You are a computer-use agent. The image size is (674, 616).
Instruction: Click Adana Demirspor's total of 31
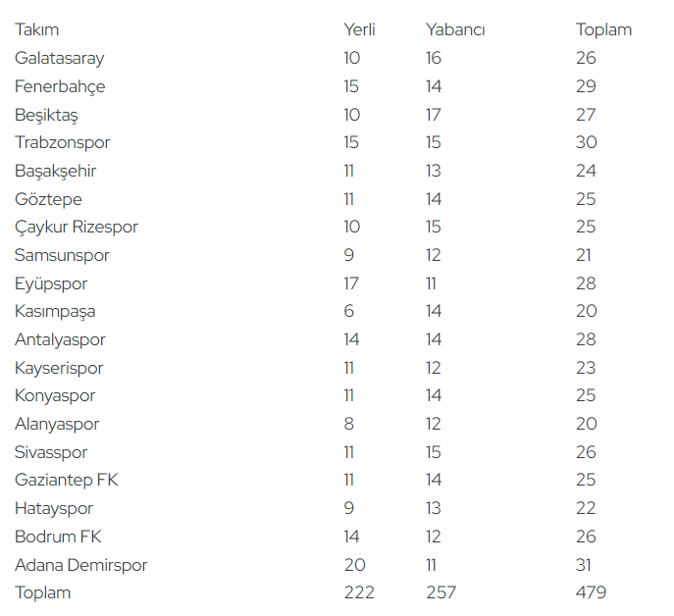click(584, 564)
